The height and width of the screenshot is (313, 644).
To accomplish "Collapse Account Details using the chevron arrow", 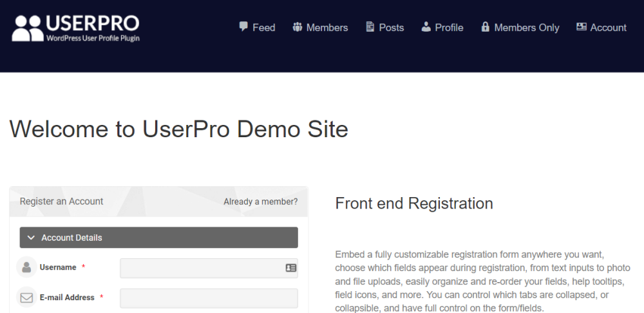I will (x=31, y=238).
